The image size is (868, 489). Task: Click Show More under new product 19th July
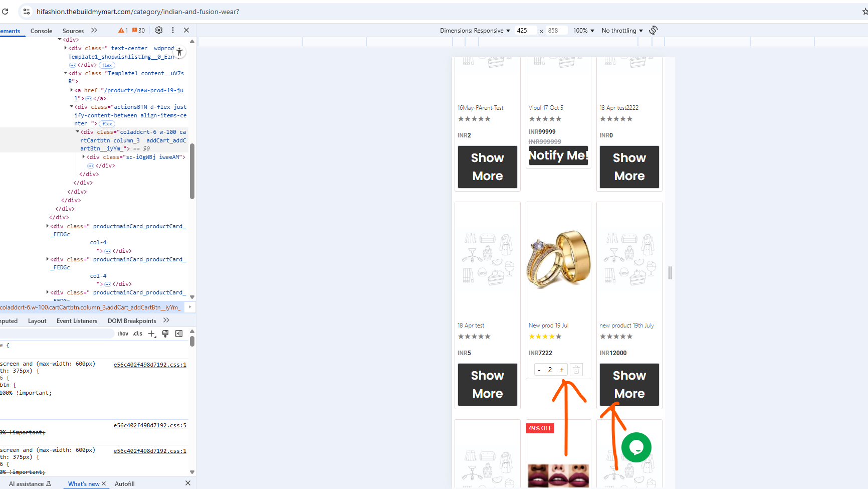pyautogui.click(x=629, y=385)
